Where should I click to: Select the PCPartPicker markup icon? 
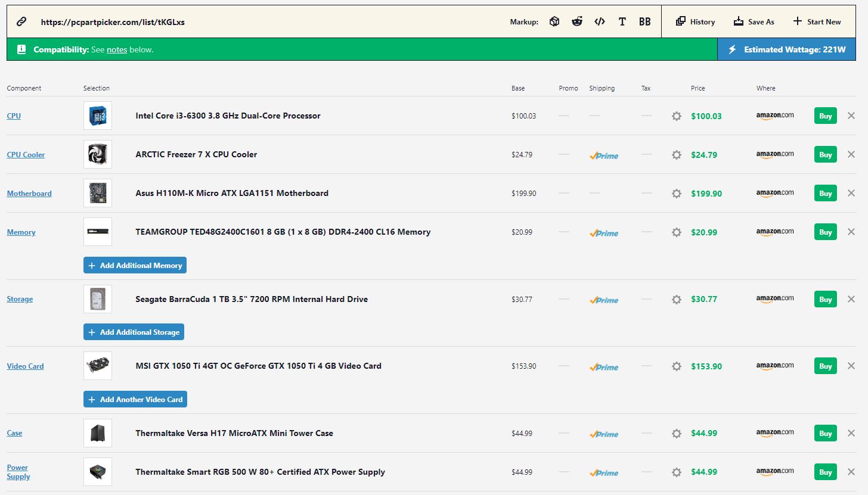[x=554, y=22]
